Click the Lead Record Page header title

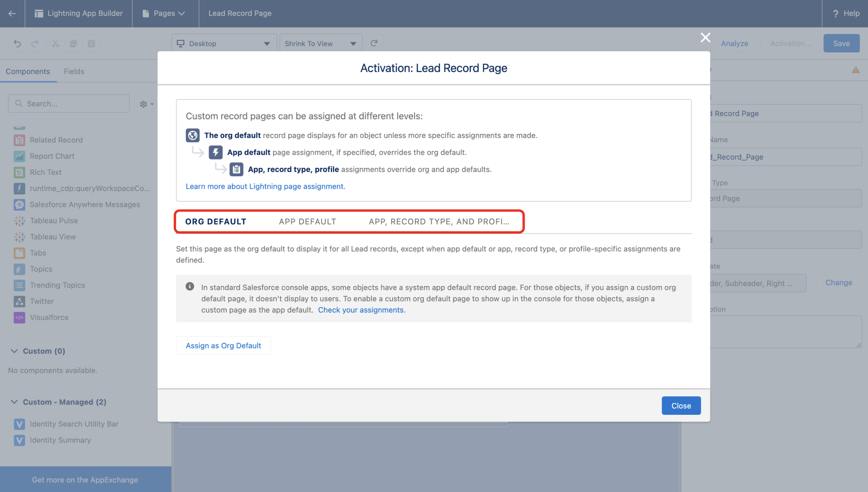(x=240, y=13)
